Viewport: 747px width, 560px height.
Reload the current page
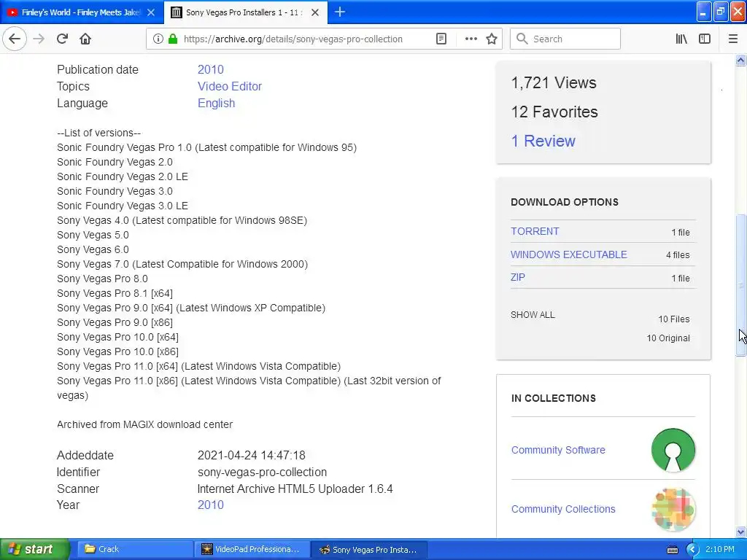[62, 39]
